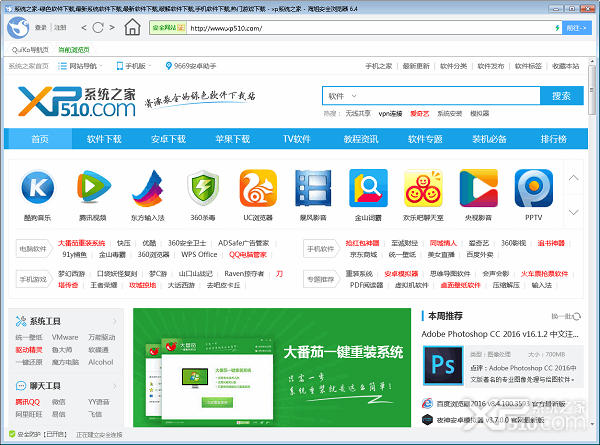Open the 抢红包神器 link
This screenshot has width=600, height=445.
click(x=362, y=243)
